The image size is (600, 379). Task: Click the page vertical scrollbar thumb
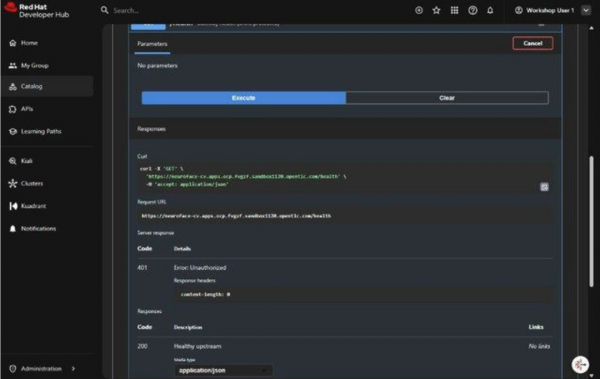point(592,221)
